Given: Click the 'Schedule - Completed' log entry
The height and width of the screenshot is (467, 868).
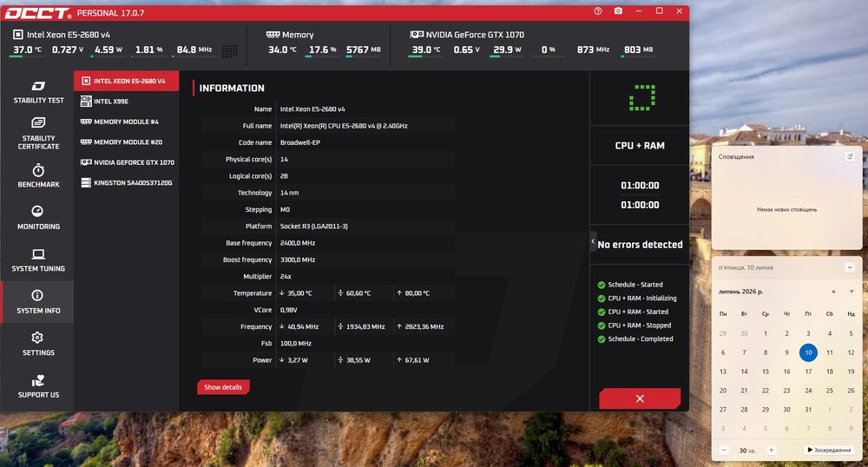Looking at the screenshot, I should (x=641, y=339).
